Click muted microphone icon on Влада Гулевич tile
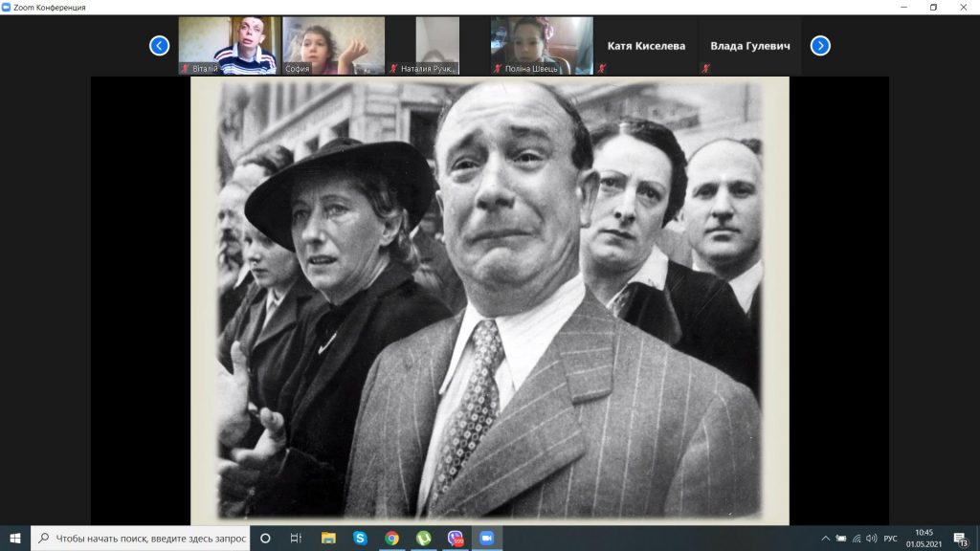This screenshot has width=980, height=551. click(x=705, y=69)
